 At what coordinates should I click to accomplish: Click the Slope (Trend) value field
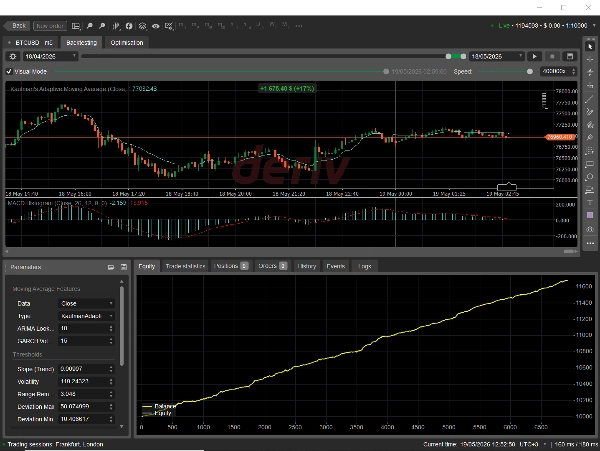pos(87,369)
